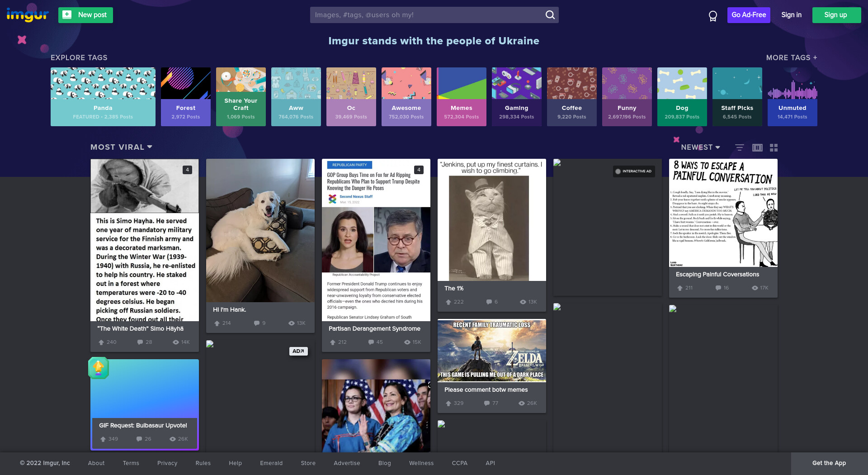Open comments on Partisan Derangement Syndrome
This screenshot has width=868, height=475.
(371, 342)
